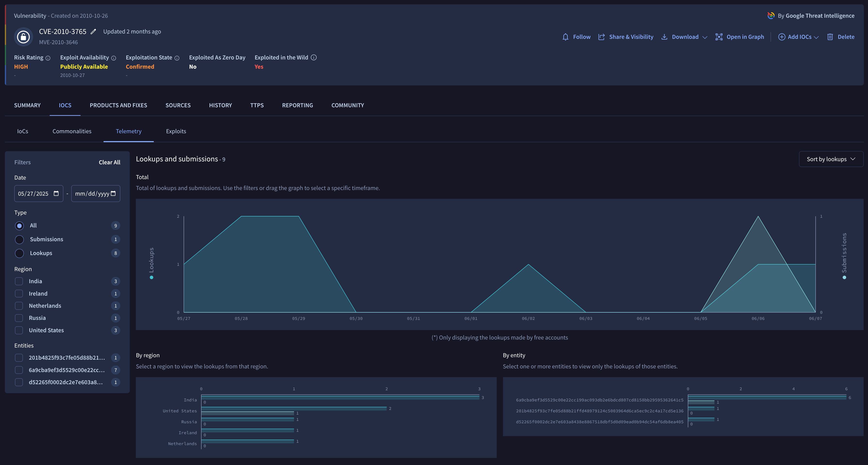Check the United States region checkbox

(x=19, y=331)
